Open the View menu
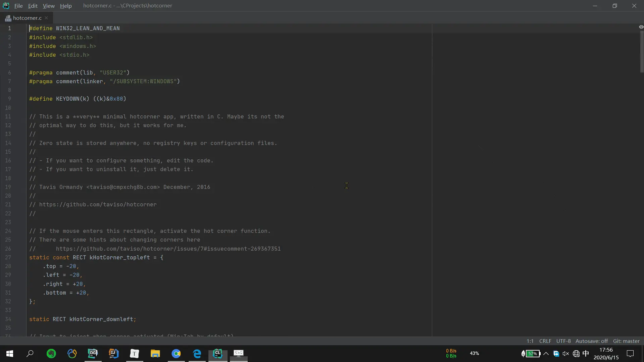The height and width of the screenshot is (362, 644). pyautogui.click(x=49, y=6)
